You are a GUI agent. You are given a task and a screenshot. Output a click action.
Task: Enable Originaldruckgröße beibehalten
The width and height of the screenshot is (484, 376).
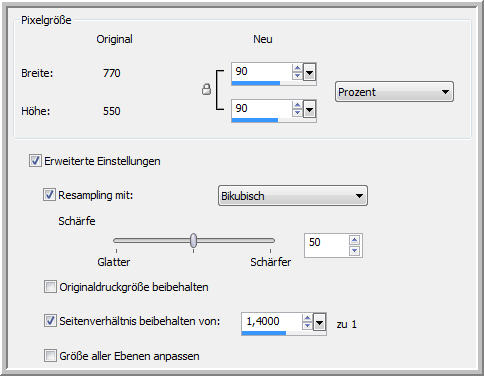(50, 287)
